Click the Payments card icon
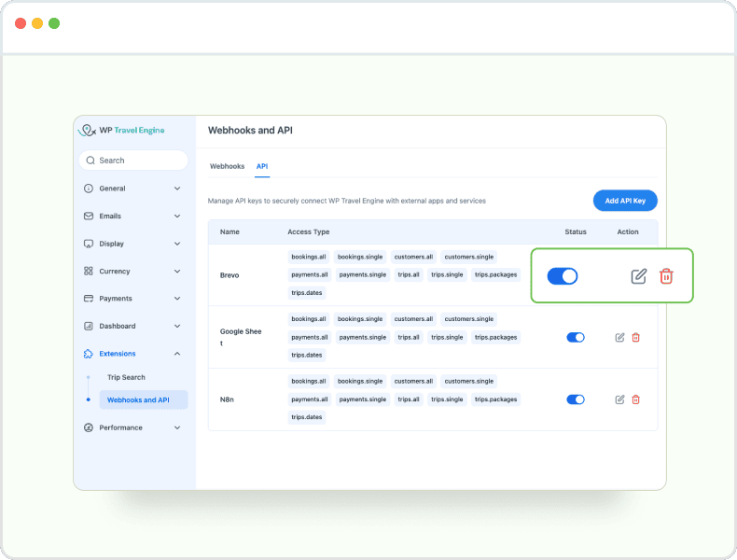This screenshot has height=560, width=737. (89, 298)
